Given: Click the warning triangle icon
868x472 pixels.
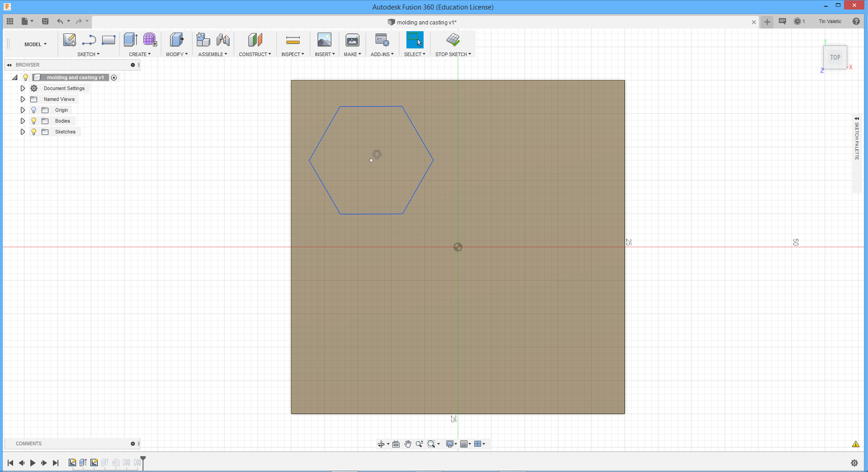Looking at the screenshot, I should click(x=856, y=444).
